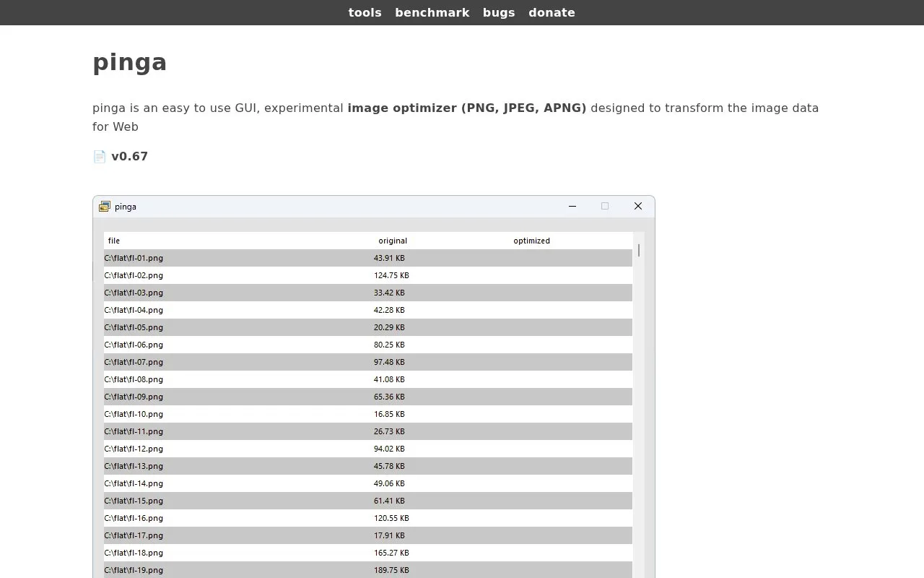Sort by the file column header
Screen dimensions: 924x578
(114, 241)
